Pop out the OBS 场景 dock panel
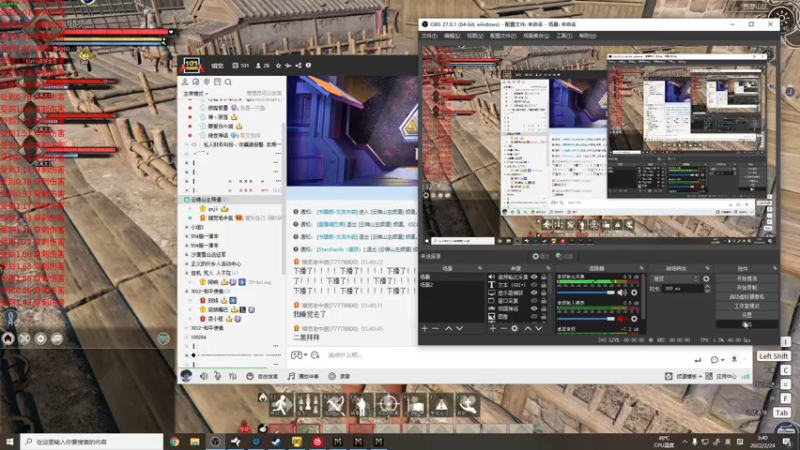The height and width of the screenshot is (450, 800). [480, 268]
